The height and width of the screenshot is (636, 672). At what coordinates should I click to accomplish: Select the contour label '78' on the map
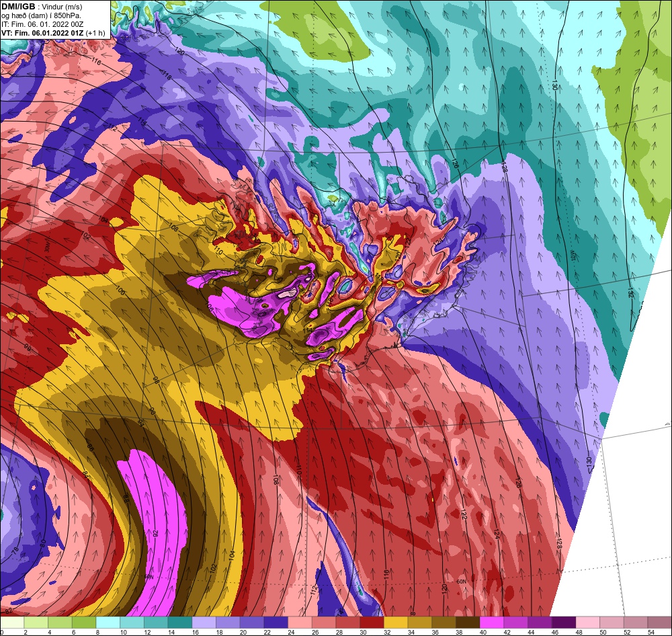[14, 549]
